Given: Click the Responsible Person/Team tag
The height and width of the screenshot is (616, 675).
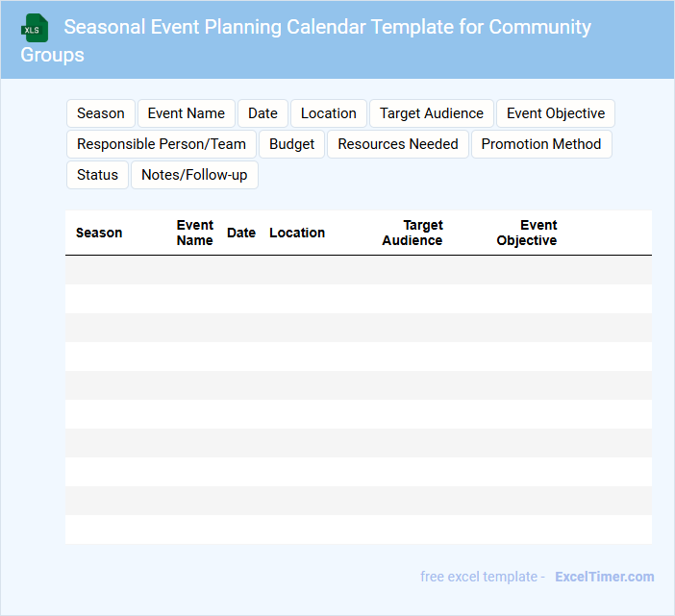Looking at the screenshot, I should click(162, 144).
